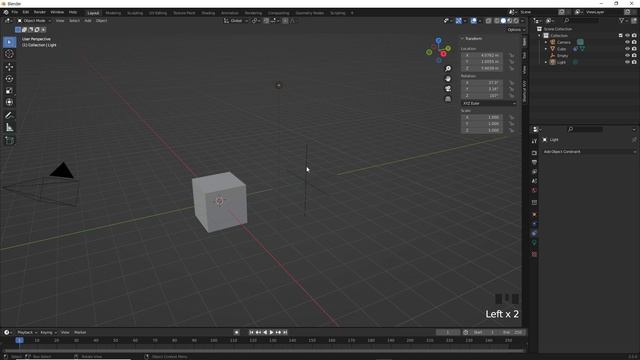Switch to solid viewport shading
The width and height of the screenshot is (640, 360).
[503, 21]
